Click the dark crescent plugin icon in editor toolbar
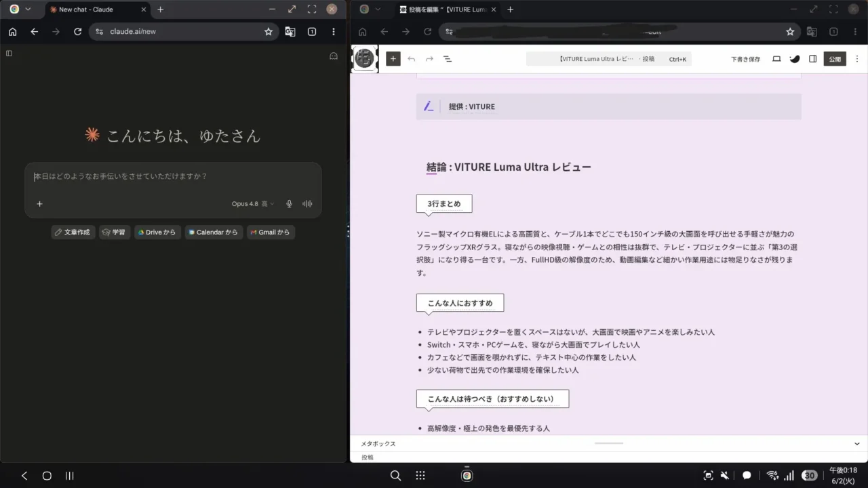868x488 pixels. point(794,59)
